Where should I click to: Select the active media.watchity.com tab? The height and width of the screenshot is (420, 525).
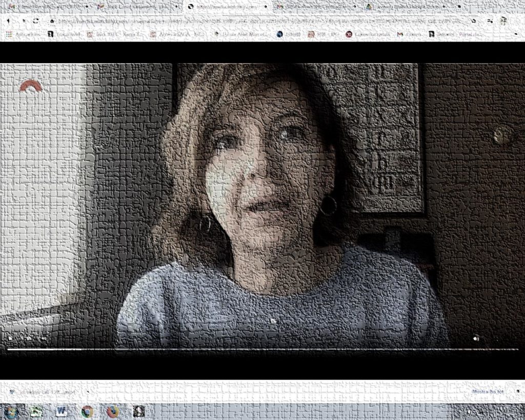coord(226,7)
